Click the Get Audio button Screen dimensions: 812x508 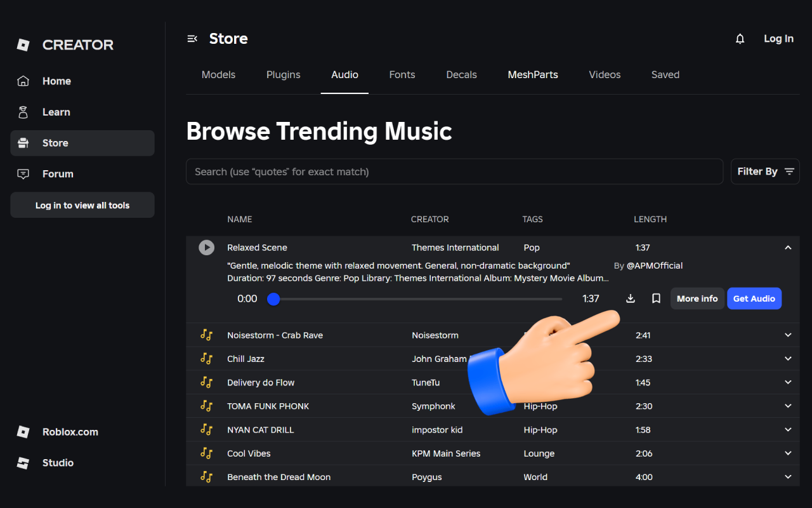(x=754, y=298)
